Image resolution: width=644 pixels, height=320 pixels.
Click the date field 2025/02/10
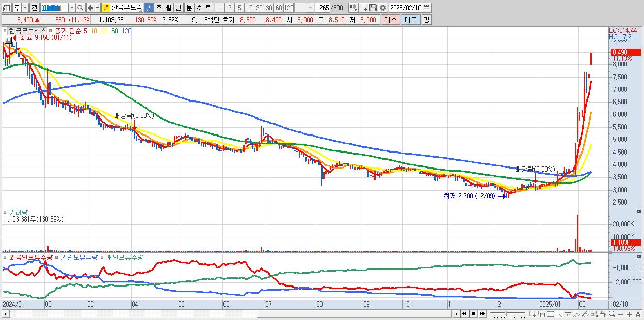tap(405, 8)
